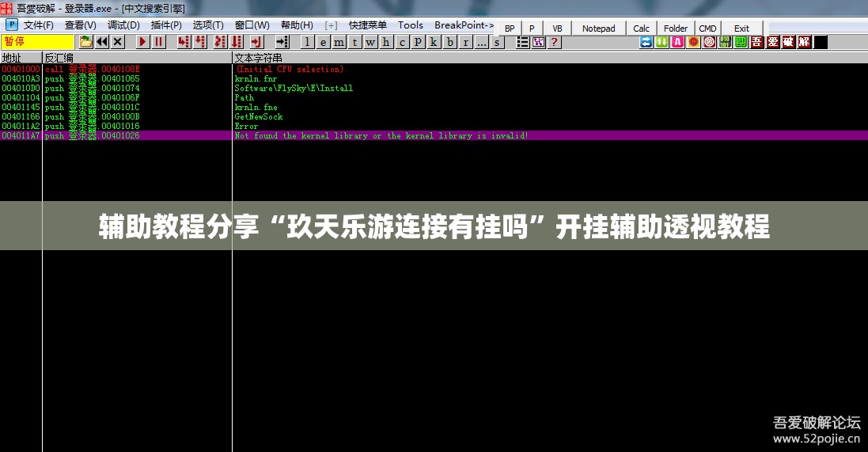Viewport: 868px width, 452px height.
Task: Open the 窗口(W) menu
Action: [x=252, y=25]
